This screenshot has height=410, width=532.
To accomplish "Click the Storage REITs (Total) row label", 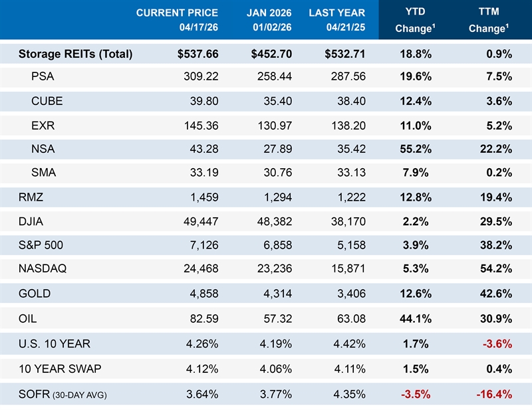I will (76, 54).
